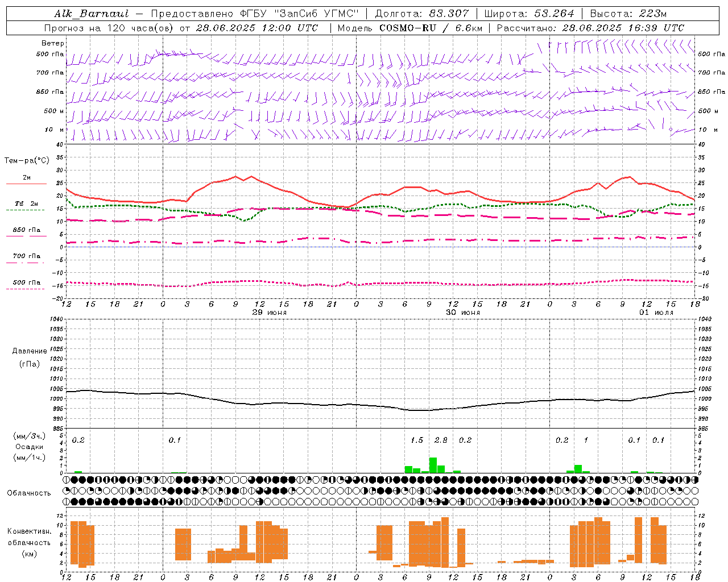This screenshot has height=582, width=728.
Task: Click the "(км)" unit label under облачность
Action: (x=30, y=553)
